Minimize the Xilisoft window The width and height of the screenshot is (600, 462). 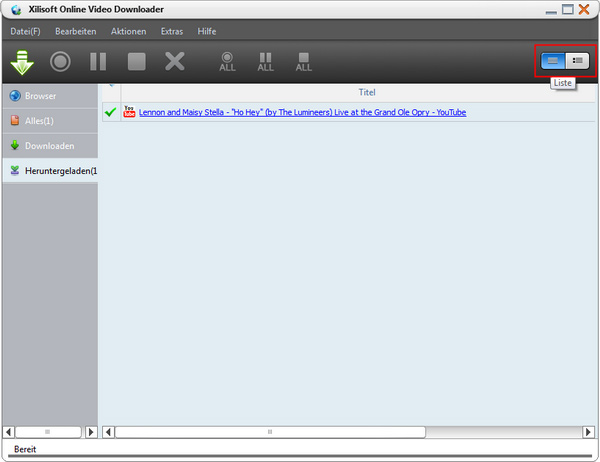[x=551, y=10]
